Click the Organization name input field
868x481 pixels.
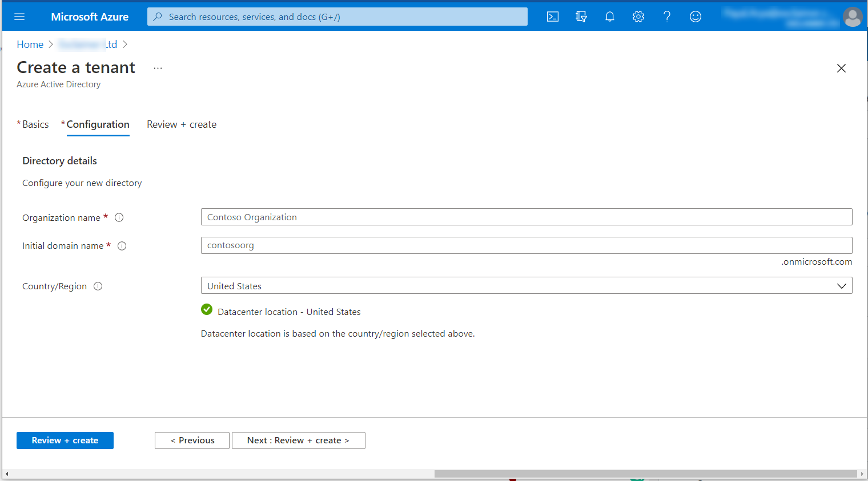pos(526,217)
